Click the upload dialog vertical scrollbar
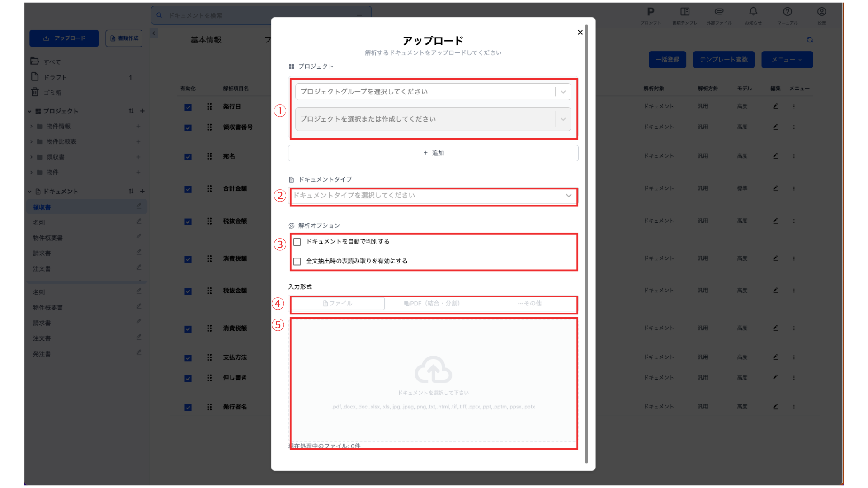The height and width of the screenshot is (488, 868). (x=586, y=244)
